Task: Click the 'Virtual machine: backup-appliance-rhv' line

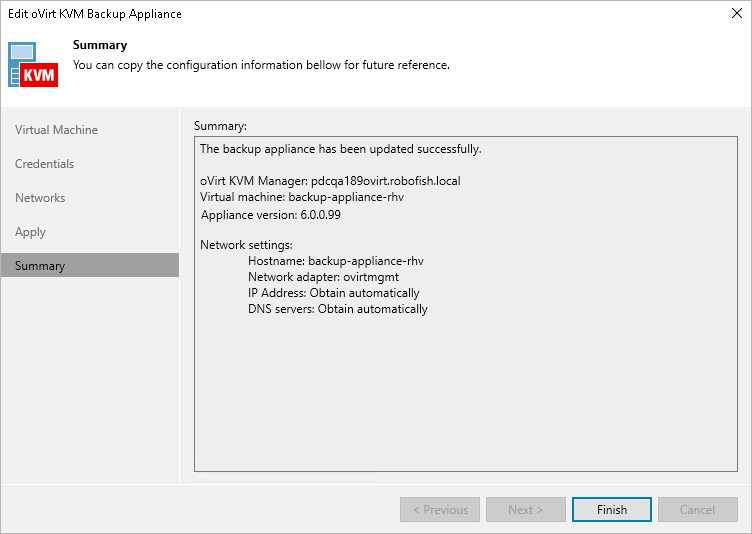Action: click(x=302, y=197)
